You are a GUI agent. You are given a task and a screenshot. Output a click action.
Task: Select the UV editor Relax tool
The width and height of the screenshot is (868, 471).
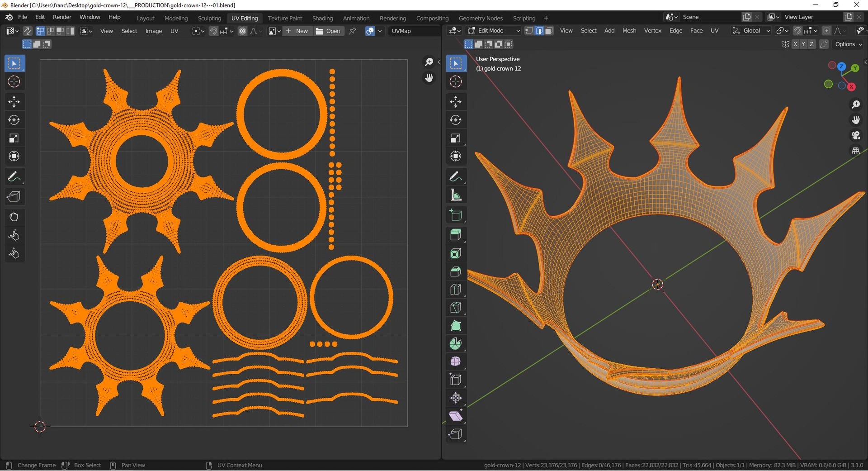14,235
